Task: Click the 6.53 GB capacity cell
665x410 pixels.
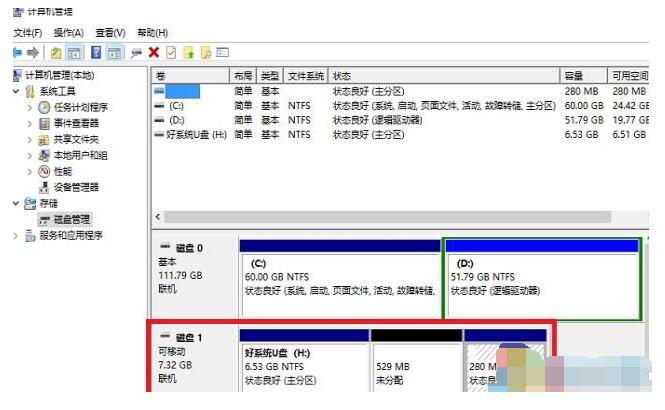Action: coord(581,134)
